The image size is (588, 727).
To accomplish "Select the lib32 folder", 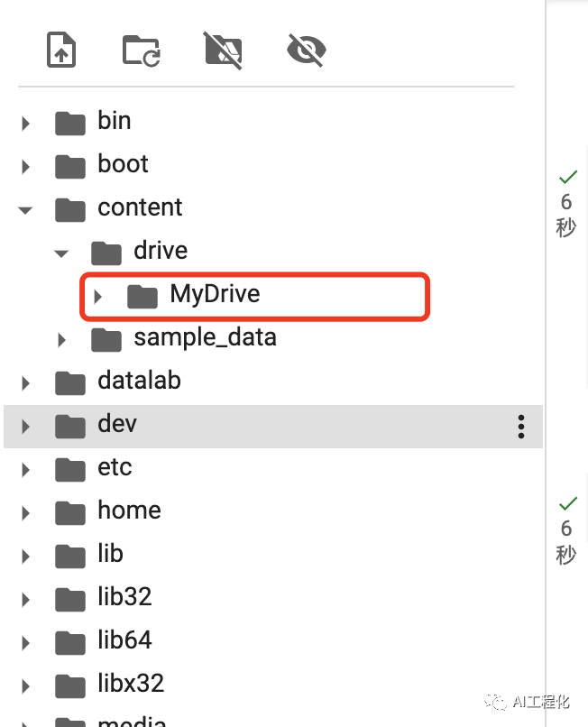I will click(x=124, y=597).
